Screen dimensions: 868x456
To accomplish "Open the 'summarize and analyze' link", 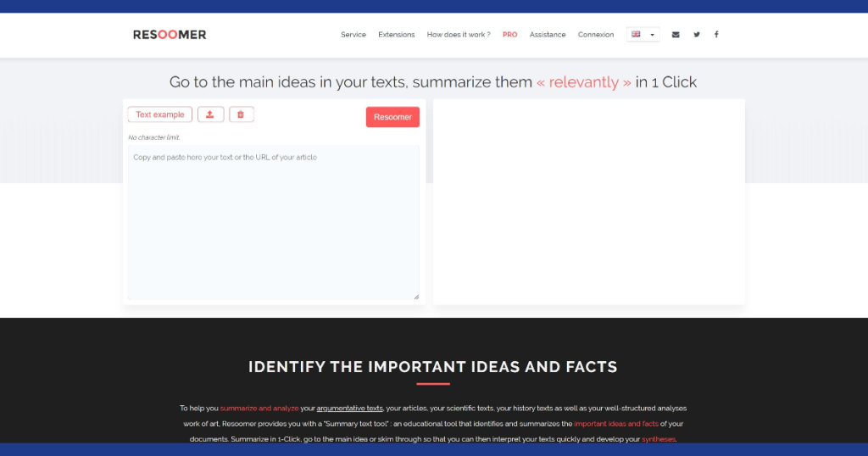I will pyautogui.click(x=259, y=409).
